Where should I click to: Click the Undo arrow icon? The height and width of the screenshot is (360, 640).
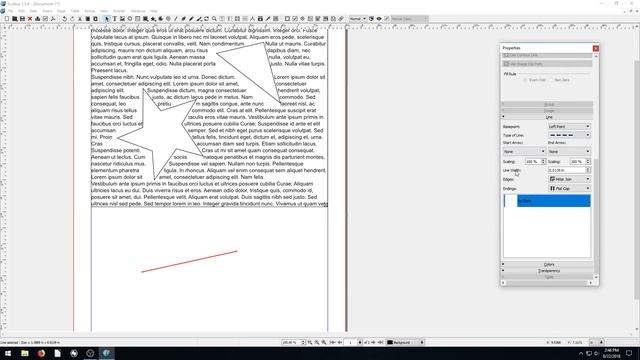(64, 19)
